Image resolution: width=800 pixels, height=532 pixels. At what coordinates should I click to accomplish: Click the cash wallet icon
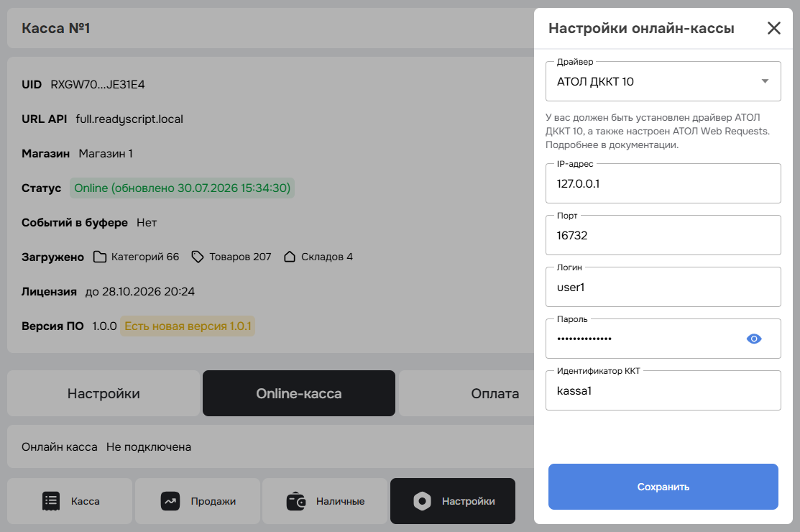296,501
